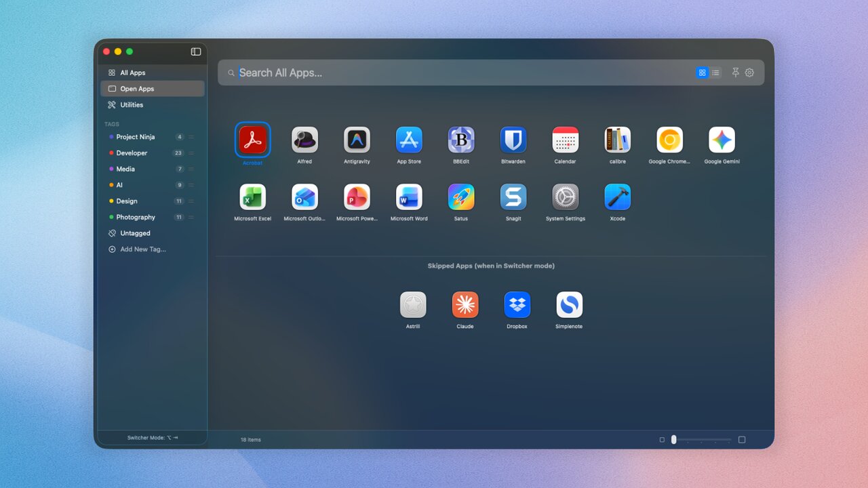868x488 pixels.
Task: Click Switcher Mode shortcut label
Action: click(153, 438)
